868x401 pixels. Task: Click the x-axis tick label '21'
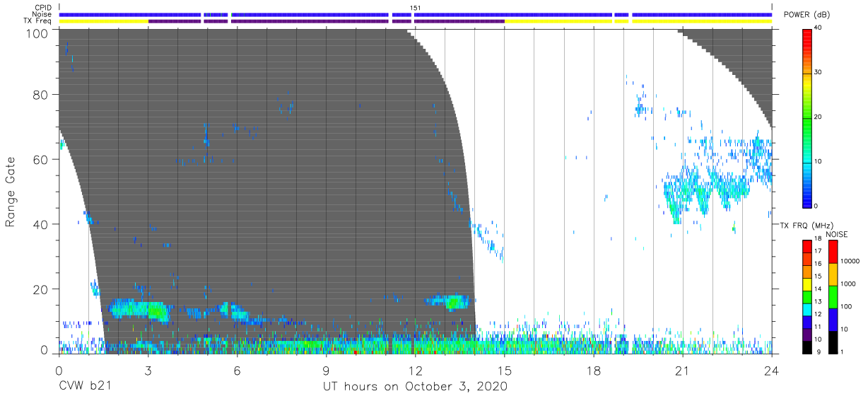pyautogui.click(x=683, y=370)
